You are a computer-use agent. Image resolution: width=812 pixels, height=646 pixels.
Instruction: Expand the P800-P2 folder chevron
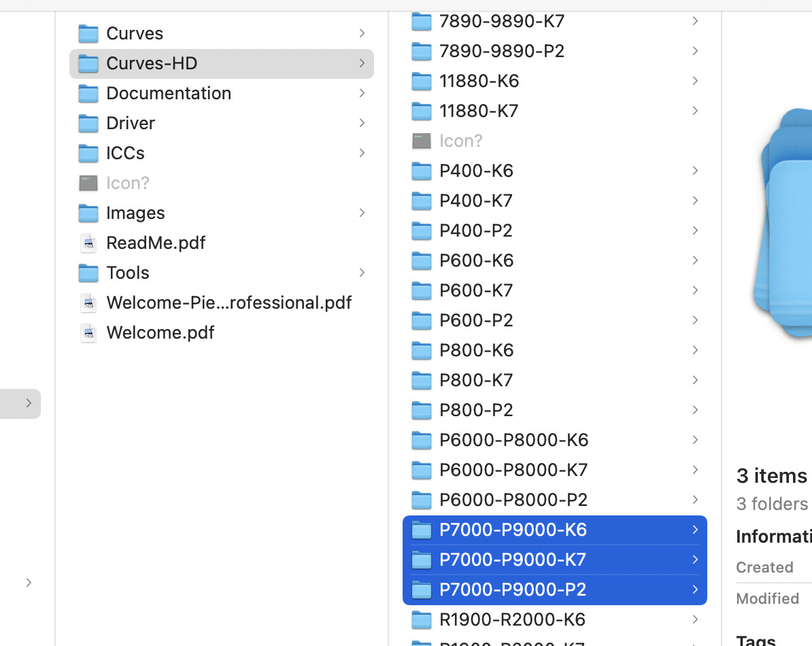pos(695,410)
